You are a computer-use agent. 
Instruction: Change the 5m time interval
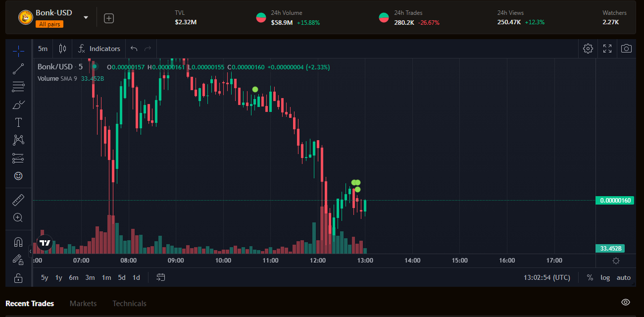pos(43,48)
